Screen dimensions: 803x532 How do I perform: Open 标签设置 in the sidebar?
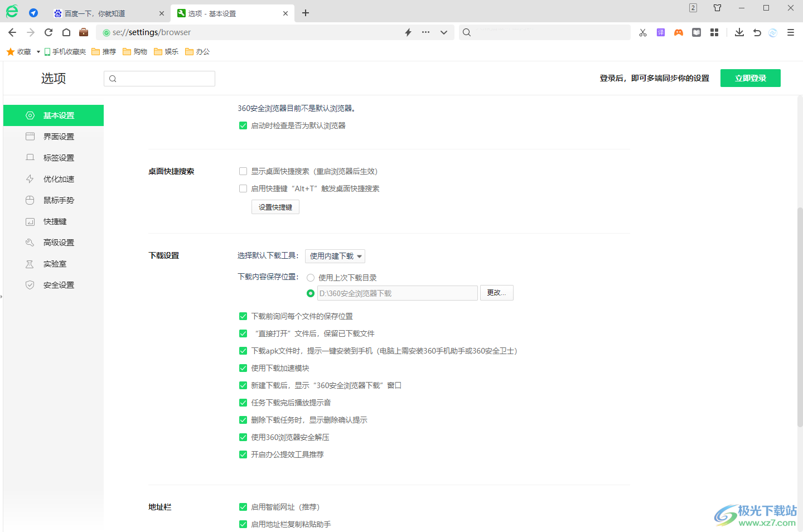click(x=54, y=158)
